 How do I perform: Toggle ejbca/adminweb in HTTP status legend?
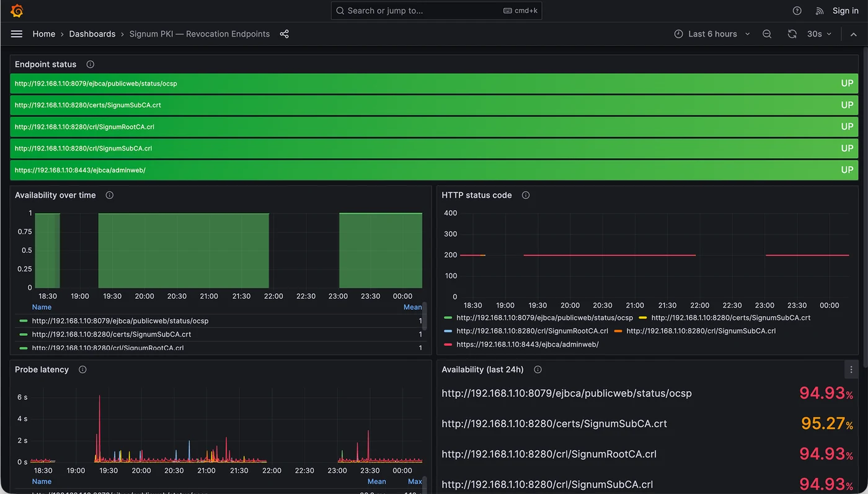pos(528,345)
